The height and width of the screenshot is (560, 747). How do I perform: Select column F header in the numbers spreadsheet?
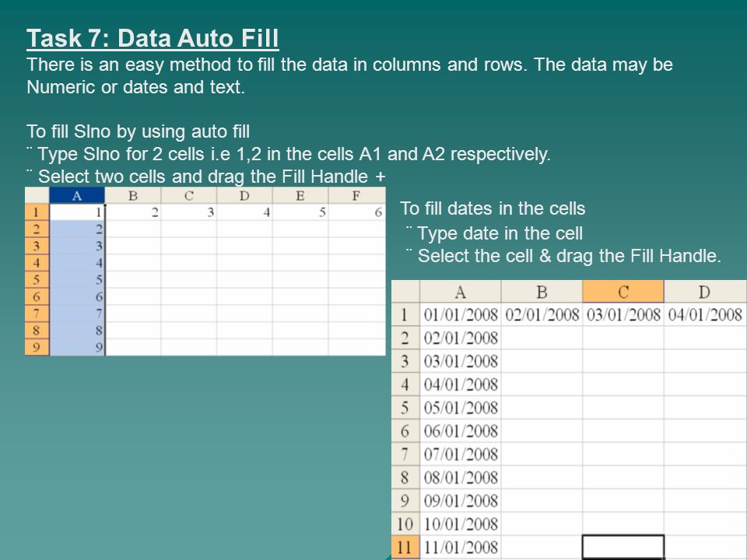pos(356,195)
